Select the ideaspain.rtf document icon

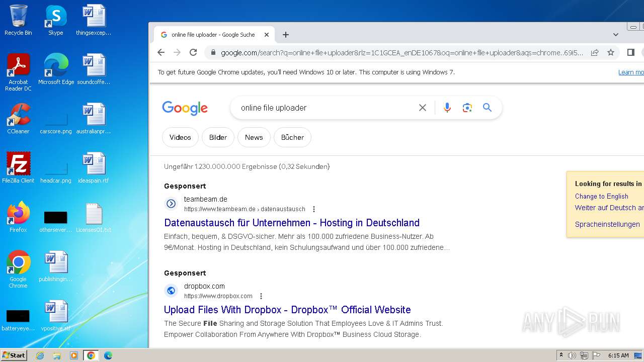click(x=94, y=168)
